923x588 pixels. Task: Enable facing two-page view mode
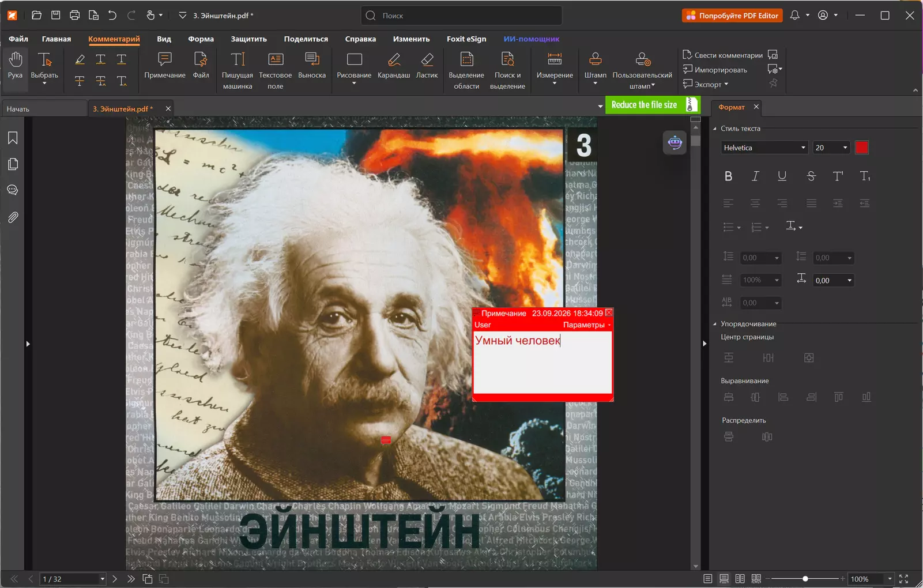(x=740, y=579)
